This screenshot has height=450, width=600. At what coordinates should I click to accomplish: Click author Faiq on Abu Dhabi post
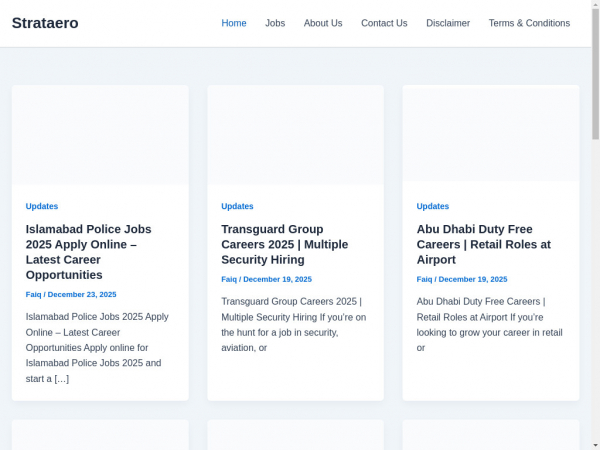pos(424,280)
